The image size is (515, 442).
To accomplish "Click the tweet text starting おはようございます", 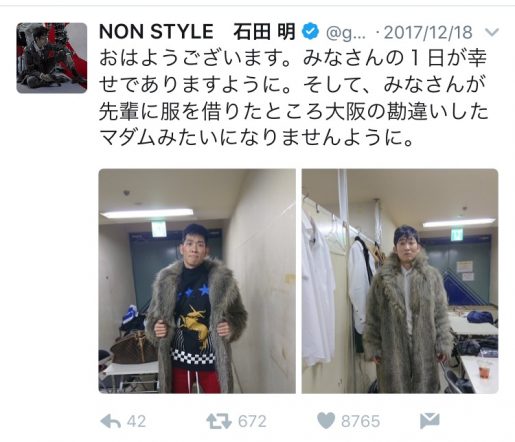I will point(293,98).
